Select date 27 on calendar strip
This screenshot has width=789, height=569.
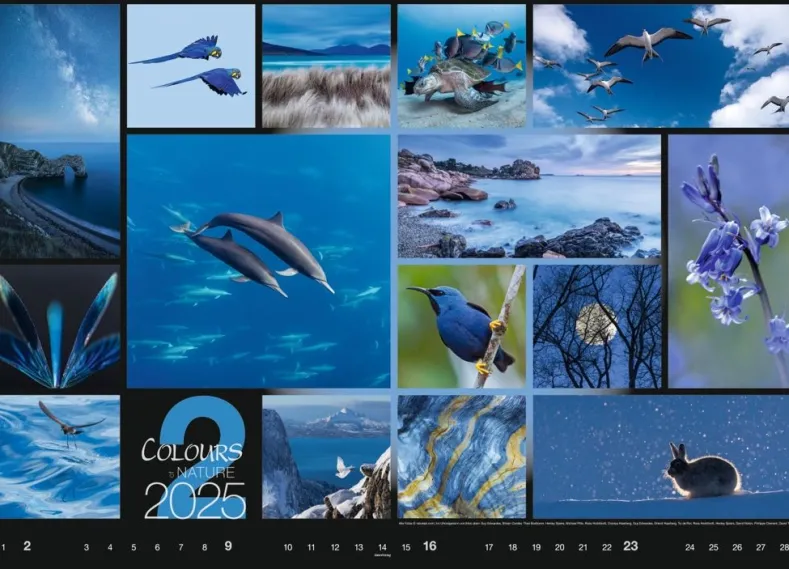[761, 547]
